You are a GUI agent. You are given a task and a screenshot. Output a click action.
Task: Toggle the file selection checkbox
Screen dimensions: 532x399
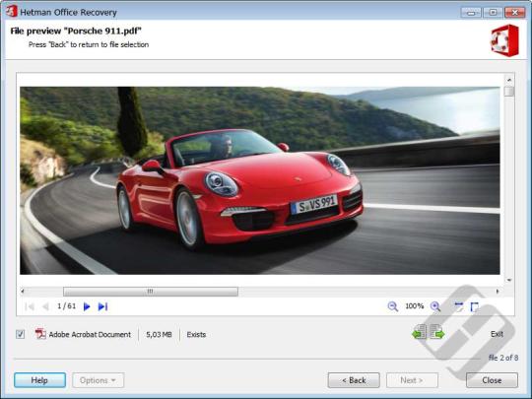pos(20,334)
